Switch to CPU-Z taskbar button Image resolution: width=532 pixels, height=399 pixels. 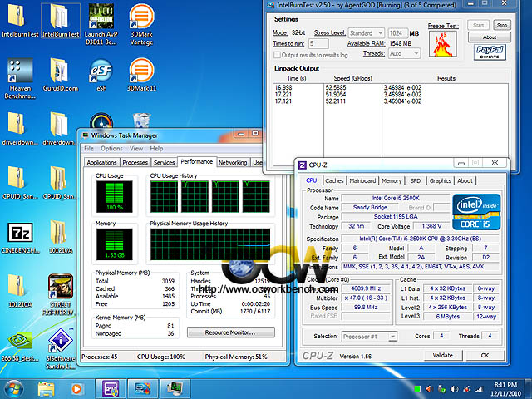(111, 389)
